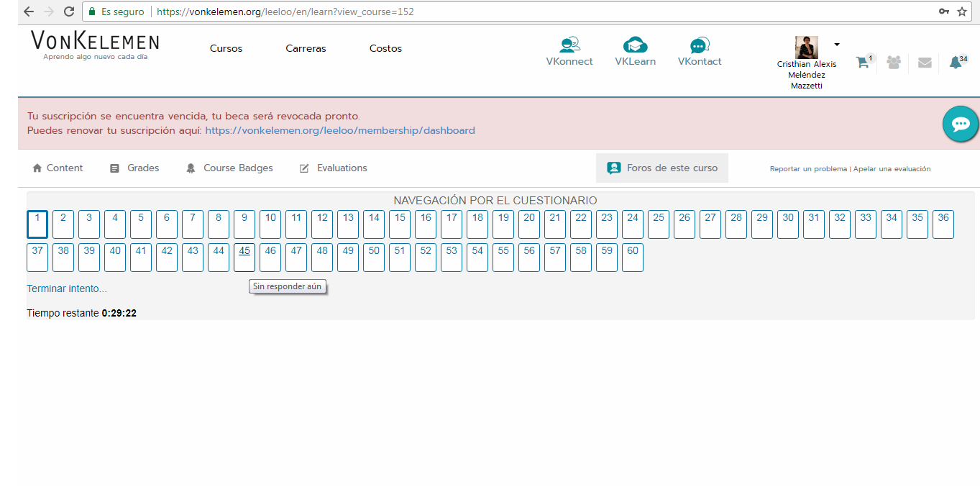Open the notifications bell icon
980x500 pixels.
click(956, 63)
